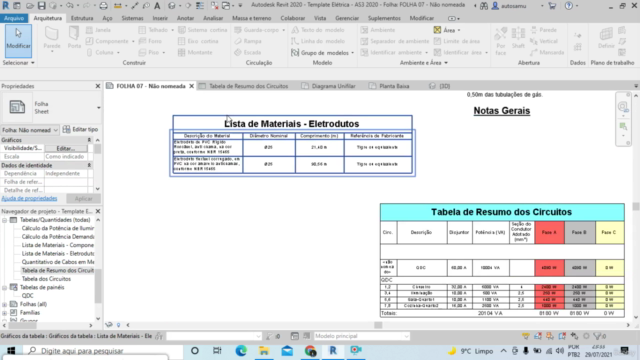Open File Explorer from the taskbar
Screen dimensions: 640x360
[264, 351]
